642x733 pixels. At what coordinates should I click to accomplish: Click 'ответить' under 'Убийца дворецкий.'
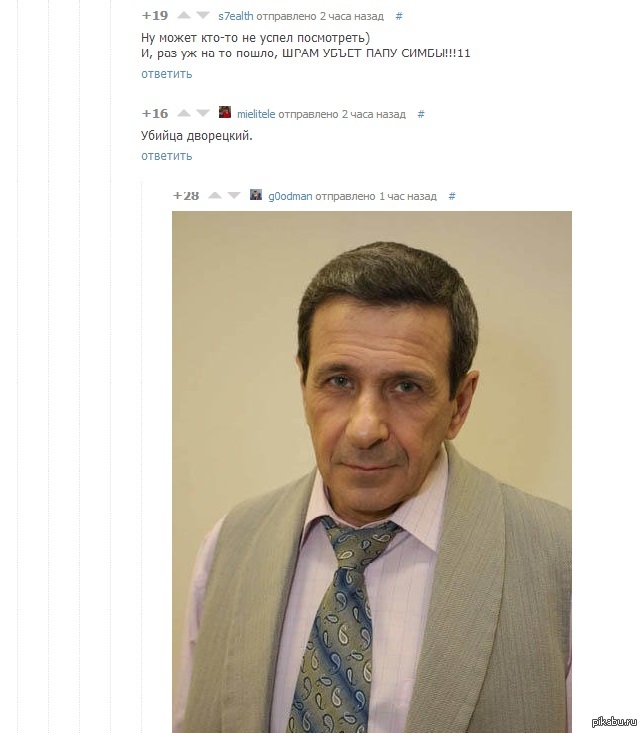tap(166, 156)
